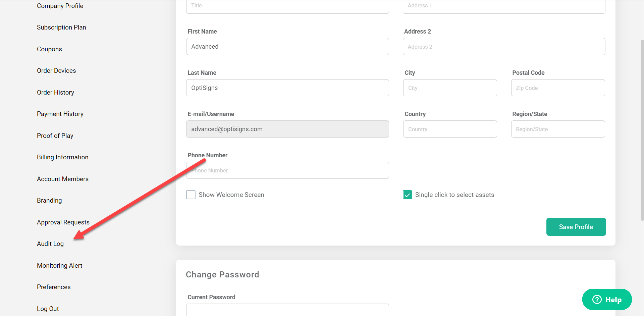This screenshot has height=316, width=644.
Task: Click the page vertical scrollbar
Action: pyautogui.click(x=642, y=131)
